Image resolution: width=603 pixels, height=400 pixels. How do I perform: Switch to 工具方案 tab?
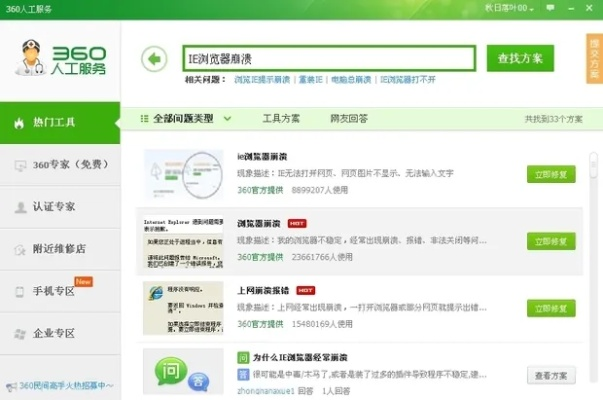(281, 118)
